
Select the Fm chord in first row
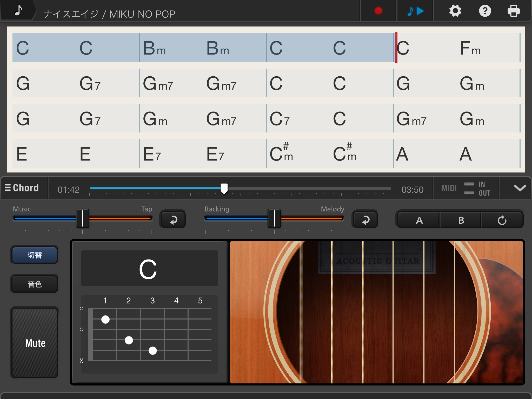[470, 48]
